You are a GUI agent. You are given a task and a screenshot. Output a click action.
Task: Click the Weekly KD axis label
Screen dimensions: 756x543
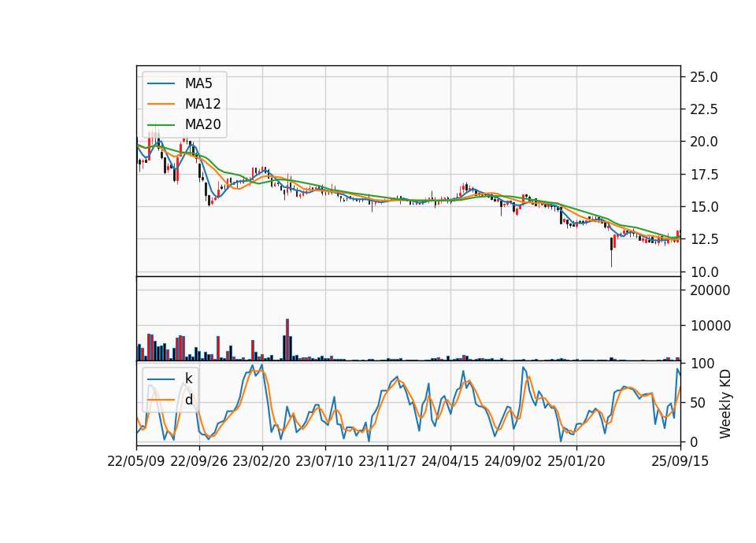coord(724,404)
